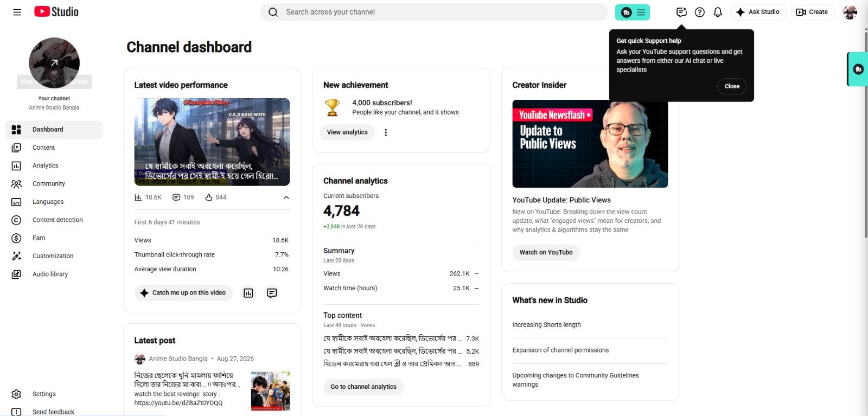Open the latest post image thumbnail
This screenshot has height=416, width=868.
pyautogui.click(x=271, y=391)
